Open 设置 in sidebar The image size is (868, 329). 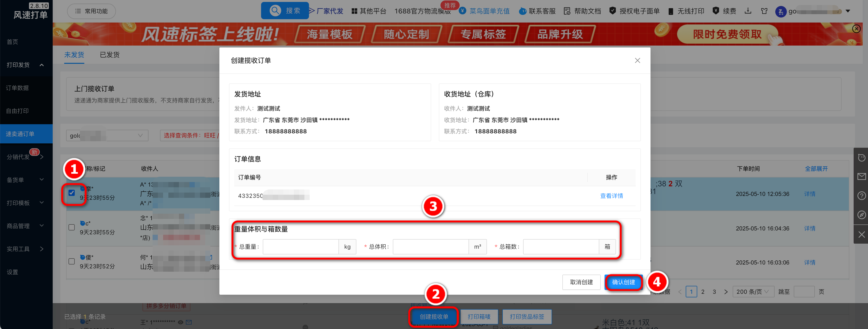click(12, 272)
